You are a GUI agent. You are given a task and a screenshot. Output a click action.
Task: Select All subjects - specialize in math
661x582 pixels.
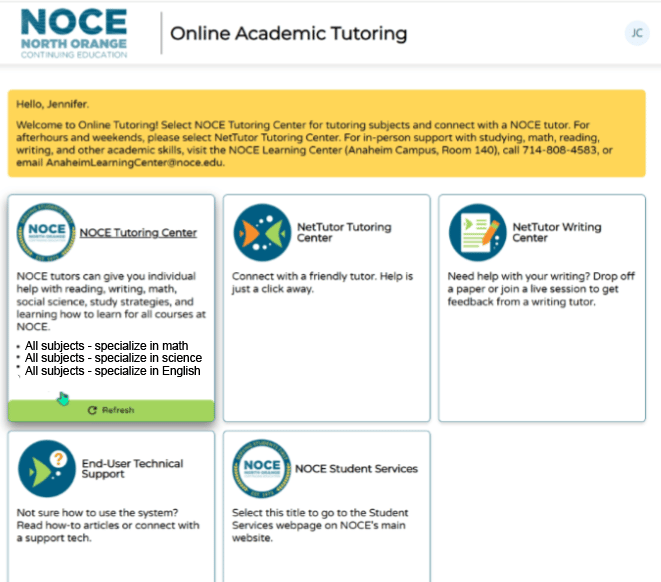tap(106, 346)
